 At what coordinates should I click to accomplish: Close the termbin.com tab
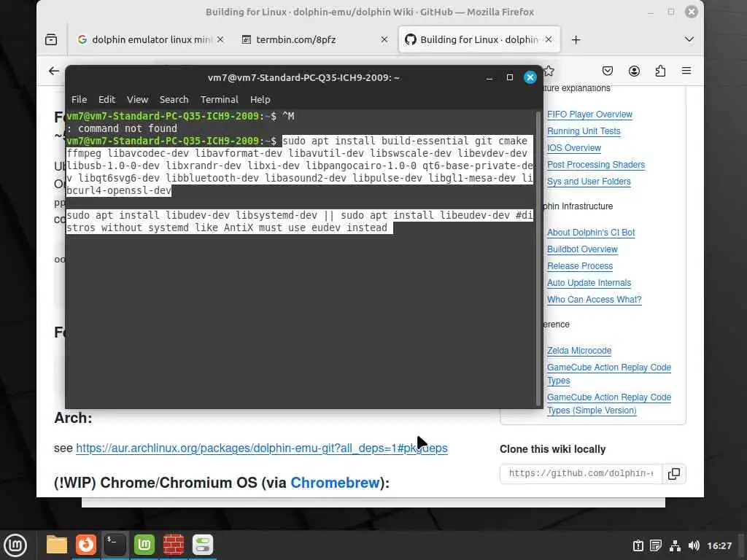tap(384, 39)
